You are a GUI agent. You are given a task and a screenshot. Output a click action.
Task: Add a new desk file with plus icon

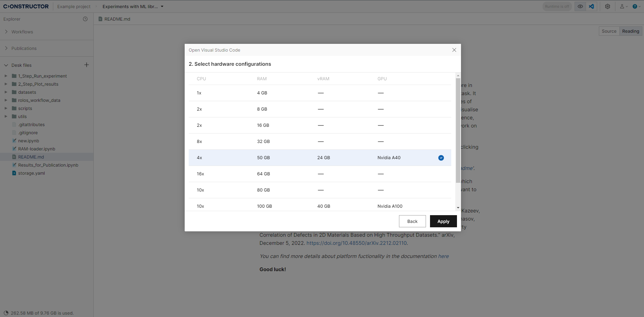point(87,65)
